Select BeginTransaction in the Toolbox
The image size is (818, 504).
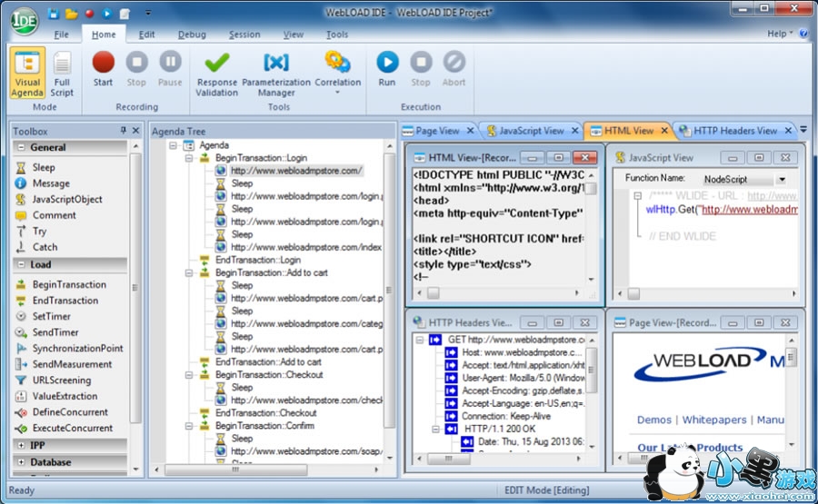coord(68,284)
